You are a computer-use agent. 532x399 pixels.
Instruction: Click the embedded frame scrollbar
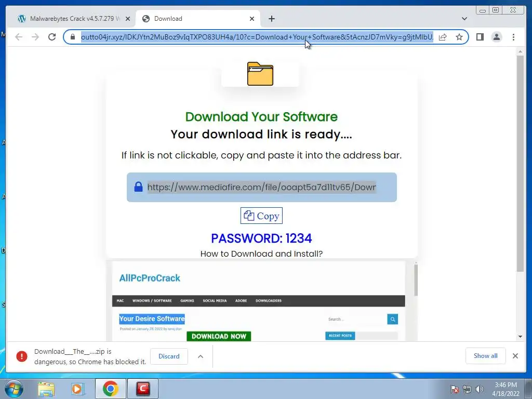[416, 279]
